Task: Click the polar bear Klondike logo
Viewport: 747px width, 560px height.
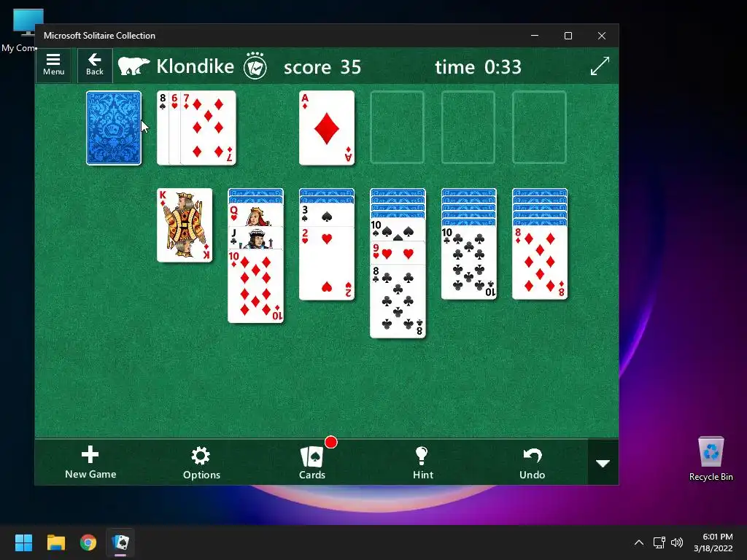Action: (x=133, y=66)
